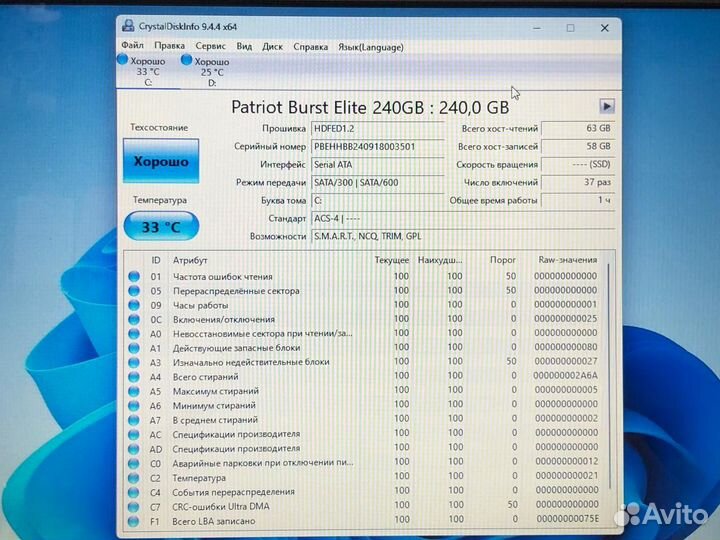
Task: Click the status circle for attribute A1
Action: pos(134,348)
